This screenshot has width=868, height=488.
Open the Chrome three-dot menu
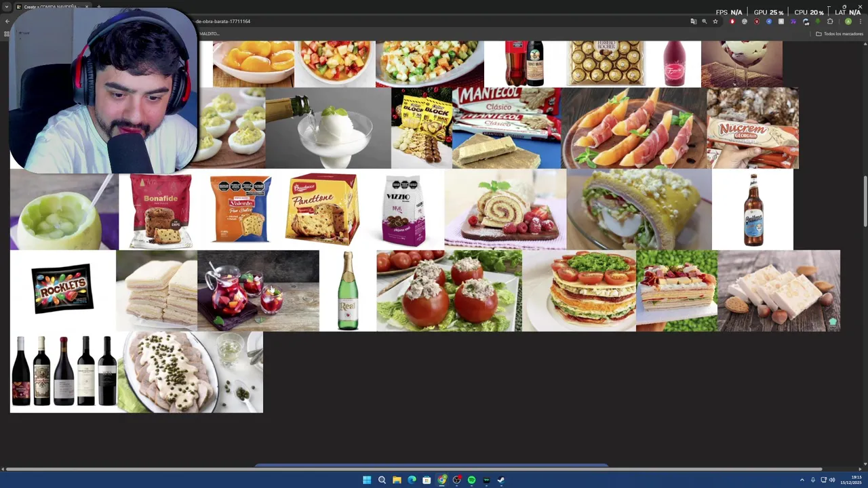click(x=860, y=22)
